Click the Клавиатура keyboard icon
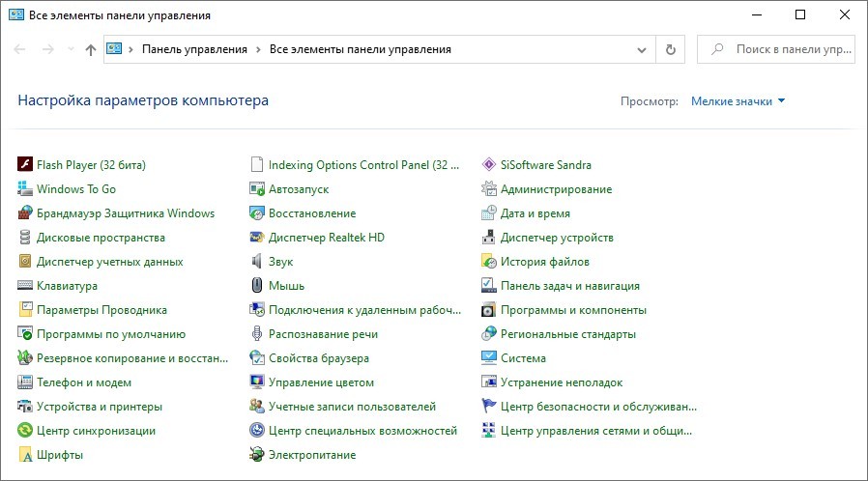Screen dimensions: 868x481 [25, 285]
